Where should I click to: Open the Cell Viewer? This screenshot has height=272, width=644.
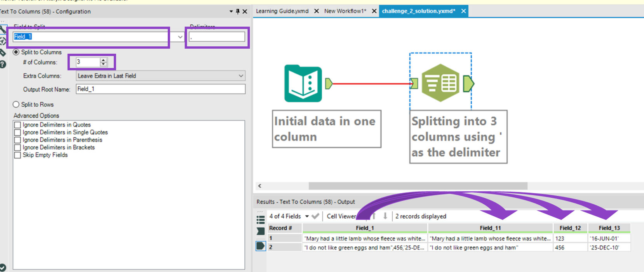tap(341, 216)
